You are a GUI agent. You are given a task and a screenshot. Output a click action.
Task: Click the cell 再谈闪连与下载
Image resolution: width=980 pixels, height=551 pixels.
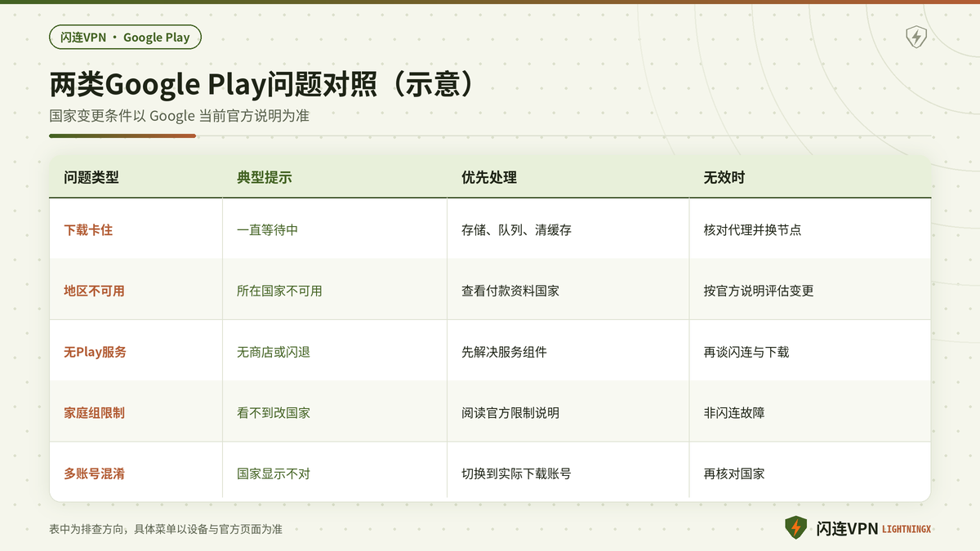tap(746, 352)
